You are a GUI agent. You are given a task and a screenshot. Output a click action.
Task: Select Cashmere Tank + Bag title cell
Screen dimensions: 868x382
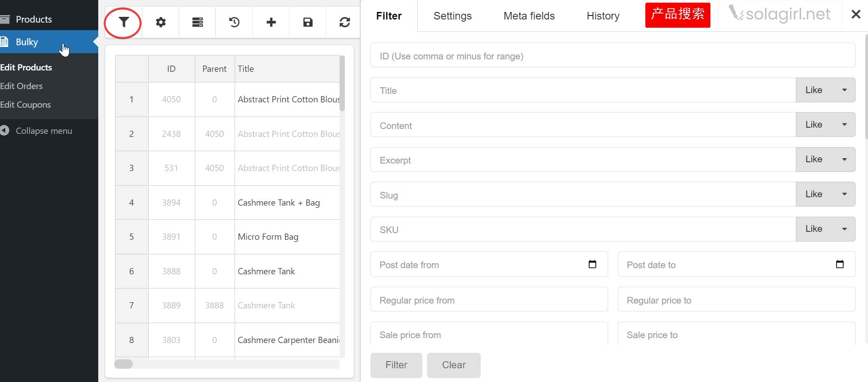pos(287,203)
